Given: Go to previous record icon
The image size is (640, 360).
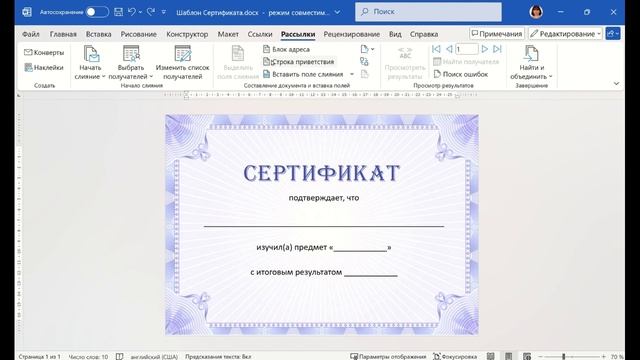Looking at the screenshot, I should tap(449, 49).
